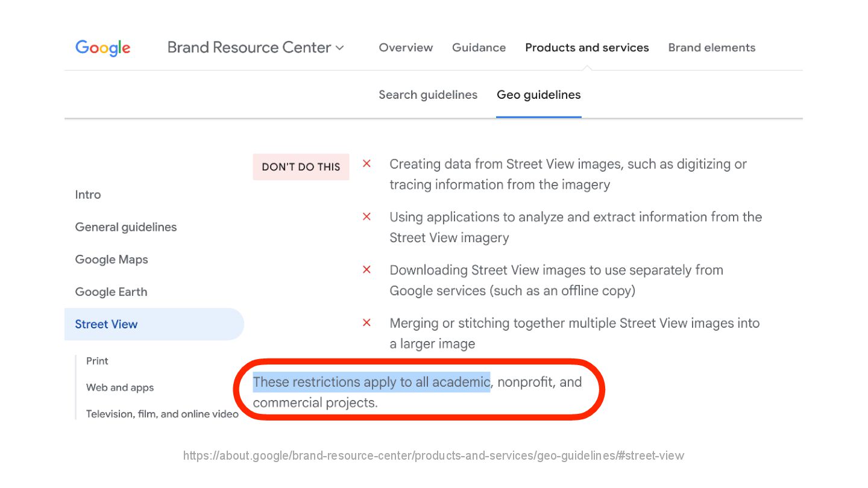Viewport: 868px width, 488px height.
Task: Navigate to General guidelines in the sidebar
Action: [126, 227]
